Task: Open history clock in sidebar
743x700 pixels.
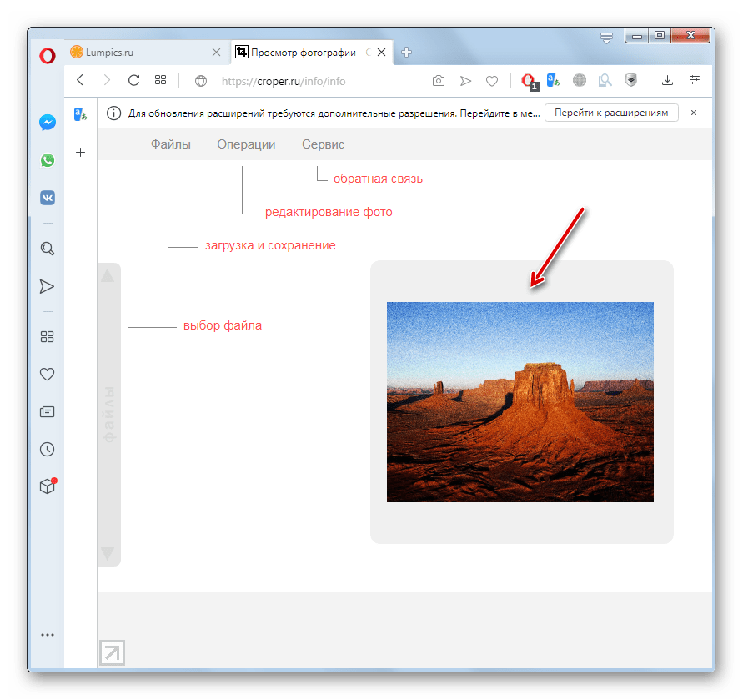Action: pos(47,449)
